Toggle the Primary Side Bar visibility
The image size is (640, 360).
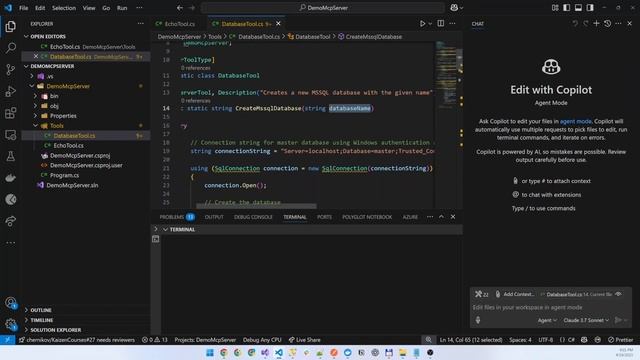click(567, 8)
